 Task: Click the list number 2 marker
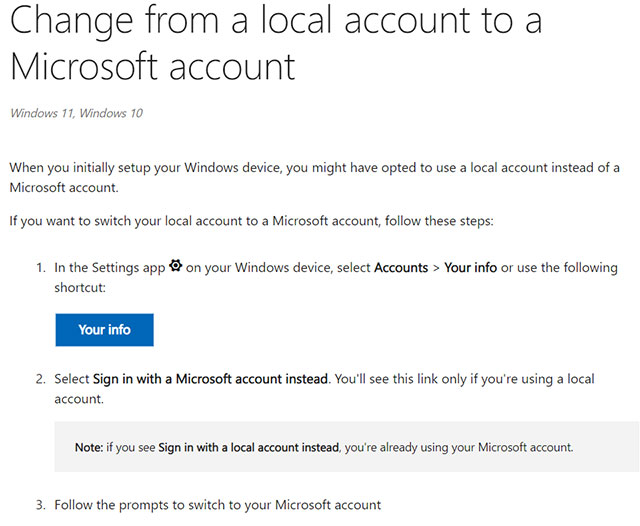[x=41, y=379]
